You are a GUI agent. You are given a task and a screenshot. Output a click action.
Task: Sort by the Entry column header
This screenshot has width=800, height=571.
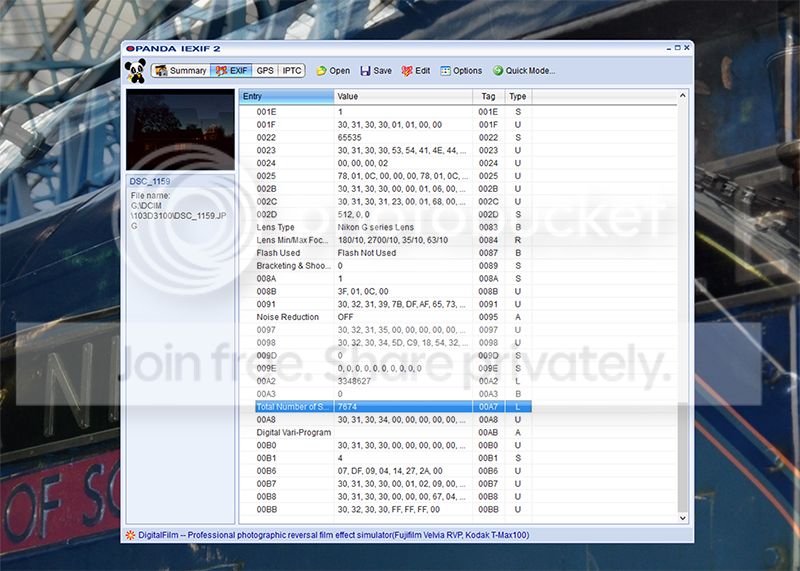point(286,96)
